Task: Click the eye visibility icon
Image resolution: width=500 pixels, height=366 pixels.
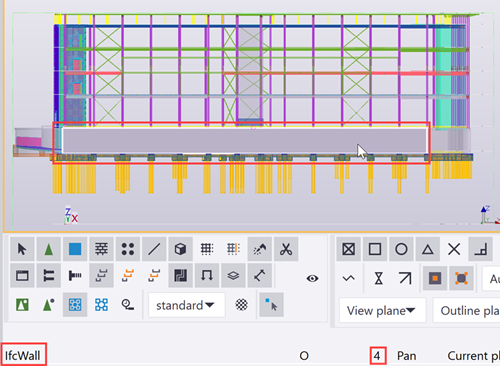Action: [x=312, y=278]
